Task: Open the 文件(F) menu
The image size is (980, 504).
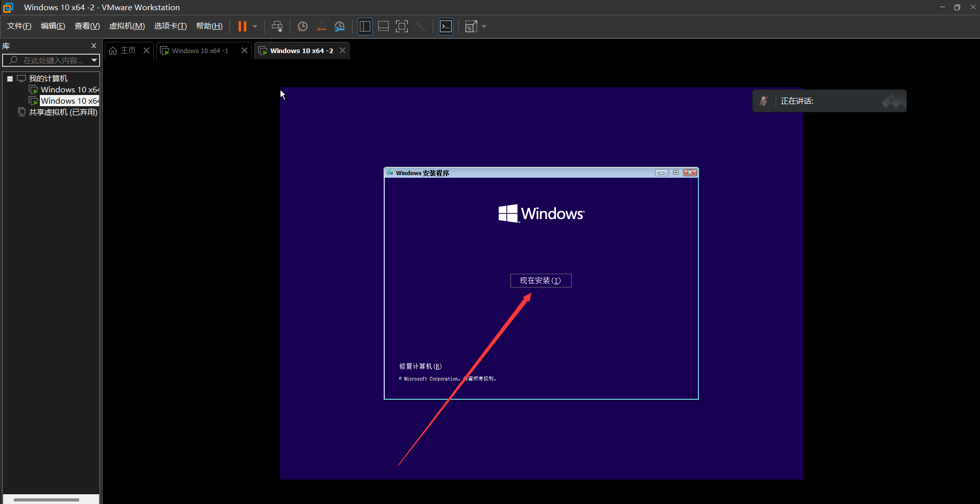Action: 19,26
